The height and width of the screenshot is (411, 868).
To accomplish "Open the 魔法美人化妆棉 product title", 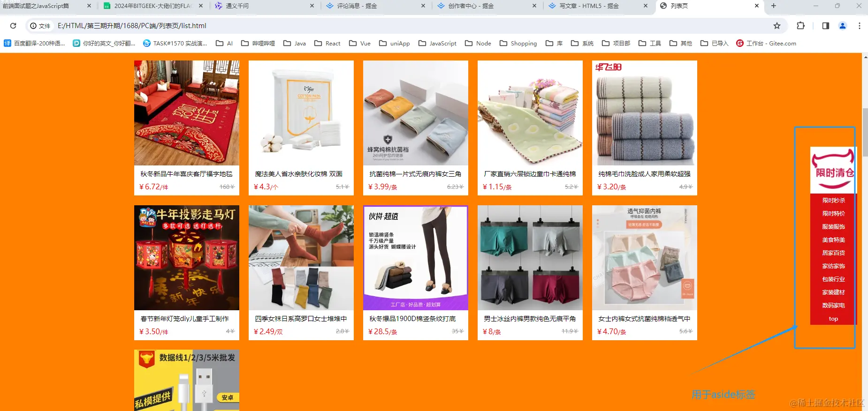I will tap(298, 174).
